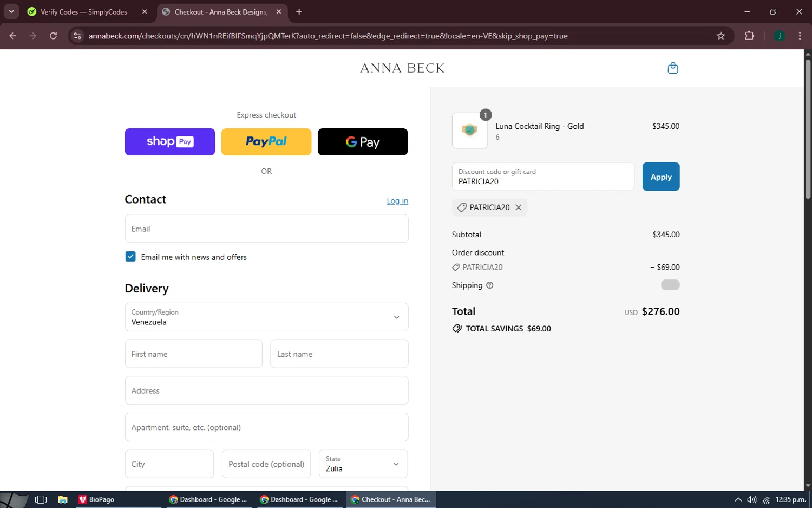The height and width of the screenshot is (508, 812).
Task: Expand the Country/Region dropdown
Action: (x=266, y=317)
